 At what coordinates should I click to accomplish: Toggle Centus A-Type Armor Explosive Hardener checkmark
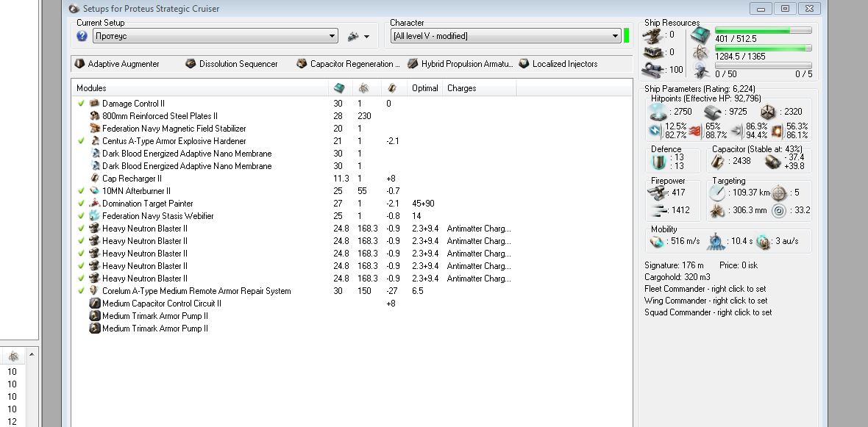[x=82, y=141]
